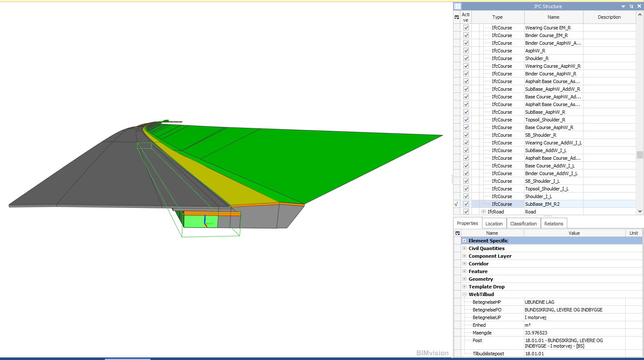This screenshot has height=360, width=644.
Task: Open the IFC Structure panel options arrow
Action: pyautogui.click(x=623, y=6)
